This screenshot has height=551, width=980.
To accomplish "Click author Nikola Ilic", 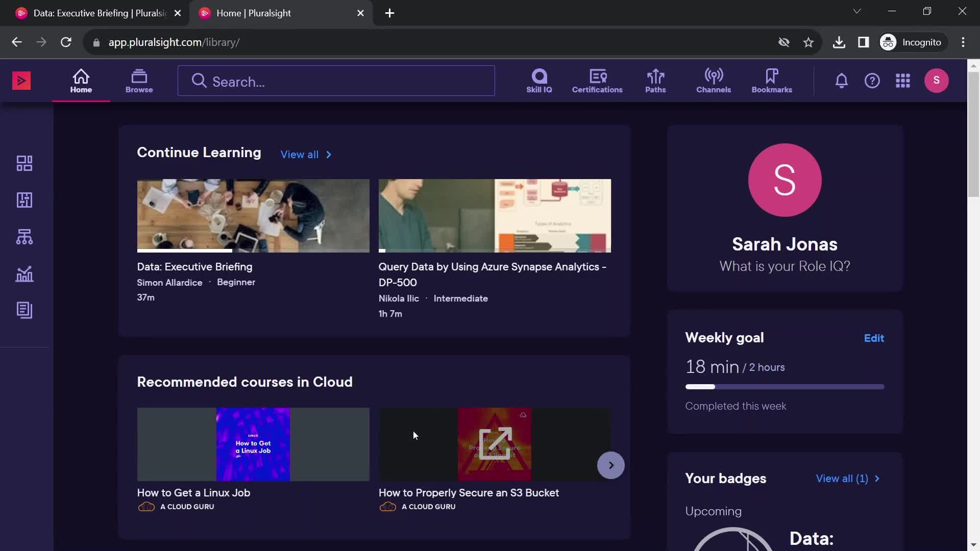I will 399,298.
